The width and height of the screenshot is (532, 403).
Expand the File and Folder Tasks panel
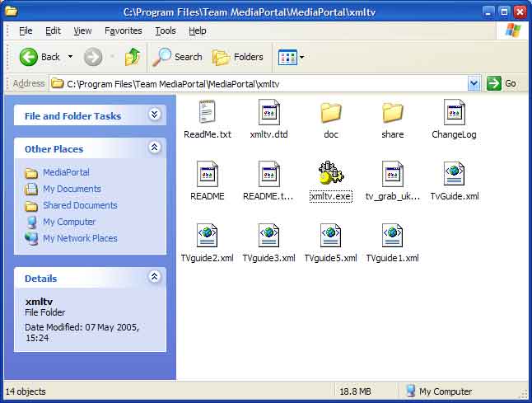point(154,115)
